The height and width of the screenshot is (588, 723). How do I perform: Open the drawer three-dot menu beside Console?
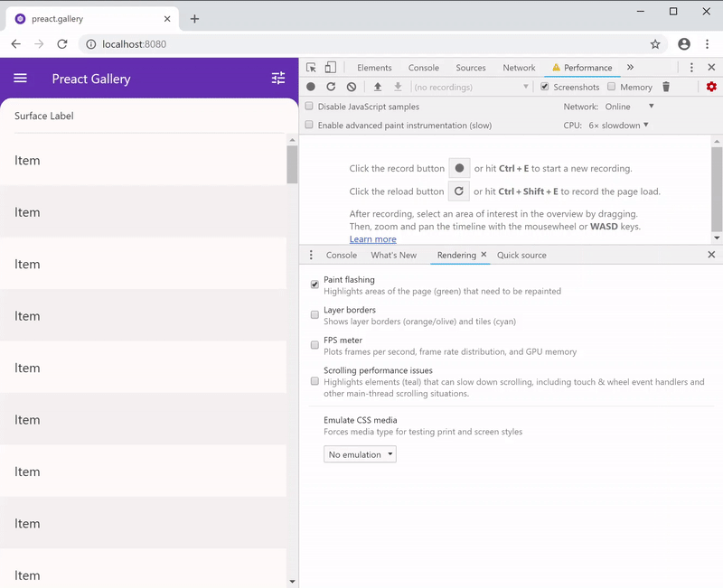[x=311, y=255]
